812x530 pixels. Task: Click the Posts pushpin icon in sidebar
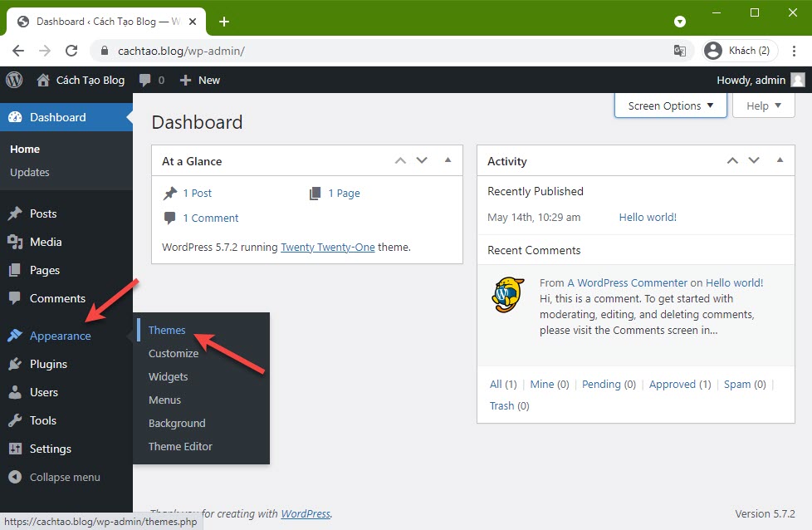(x=15, y=213)
